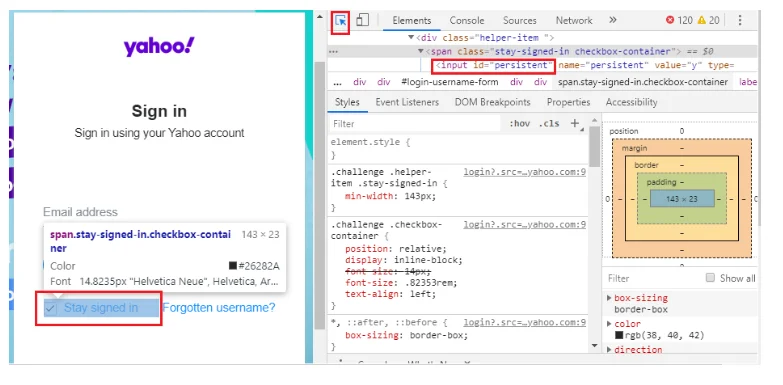Switch to the Sources tab

[x=520, y=20]
